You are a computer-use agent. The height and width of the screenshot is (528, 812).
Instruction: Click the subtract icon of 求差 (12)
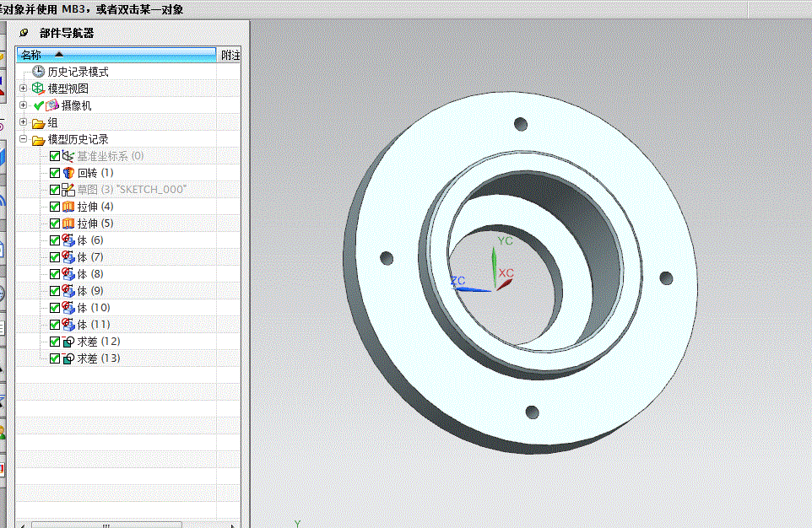68,342
